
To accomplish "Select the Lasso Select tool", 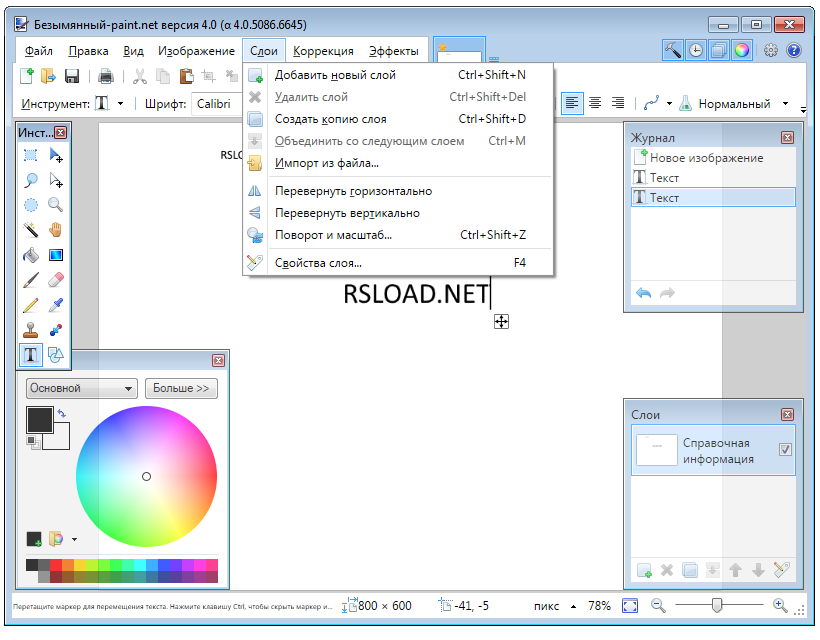I will [x=30, y=180].
